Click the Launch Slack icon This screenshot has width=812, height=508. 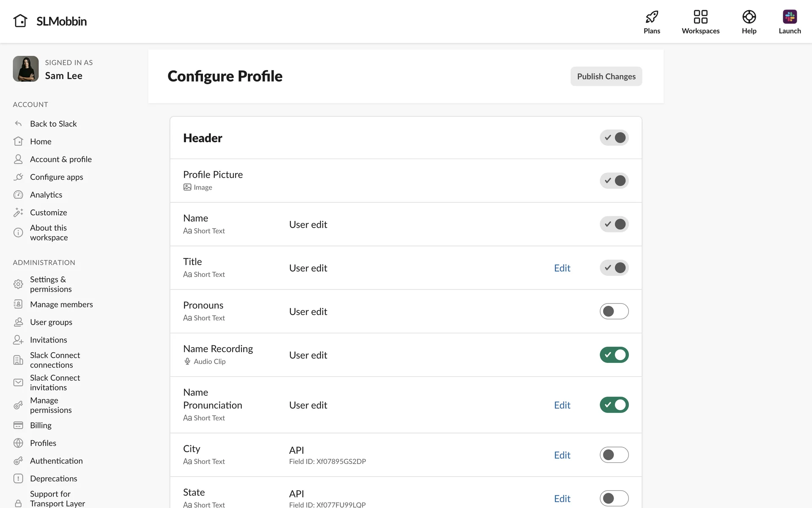click(x=790, y=17)
